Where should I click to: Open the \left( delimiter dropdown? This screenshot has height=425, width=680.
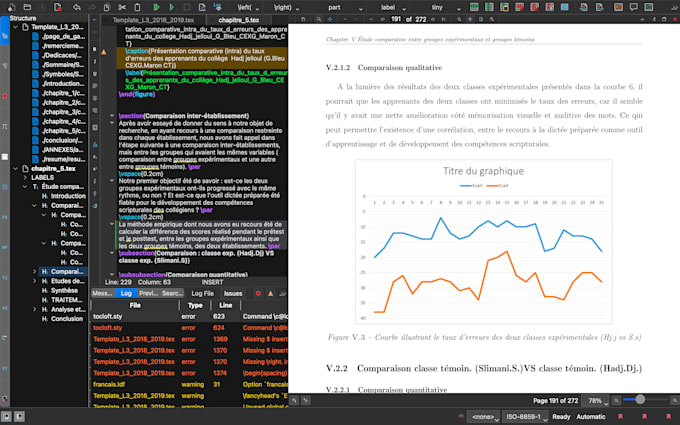point(248,8)
